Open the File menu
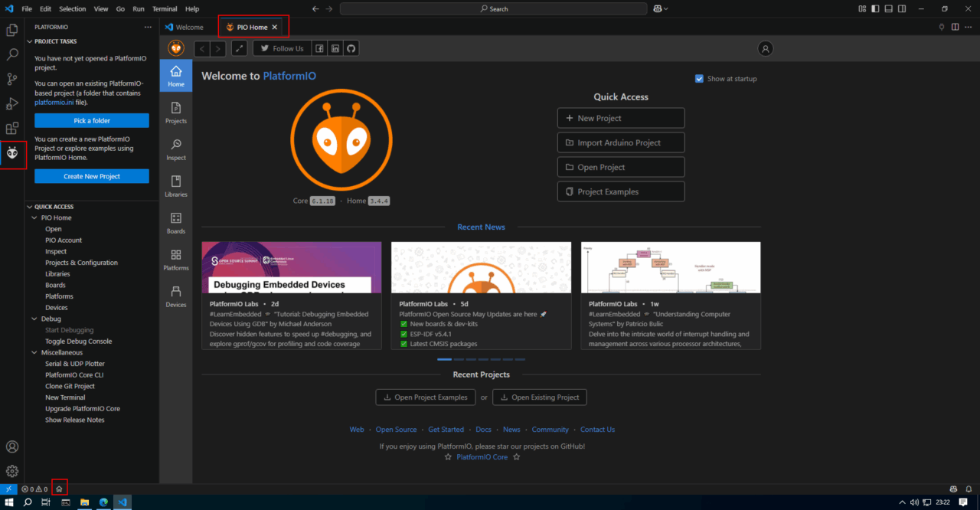This screenshot has width=980, height=510. 27,8
